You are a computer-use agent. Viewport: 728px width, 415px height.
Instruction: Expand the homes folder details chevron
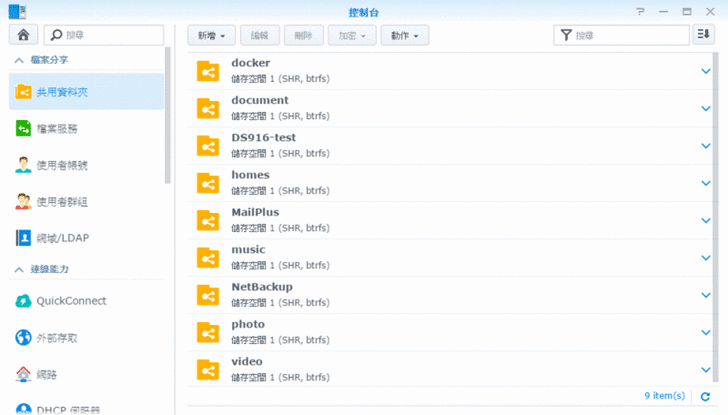[x=706, y=183]
